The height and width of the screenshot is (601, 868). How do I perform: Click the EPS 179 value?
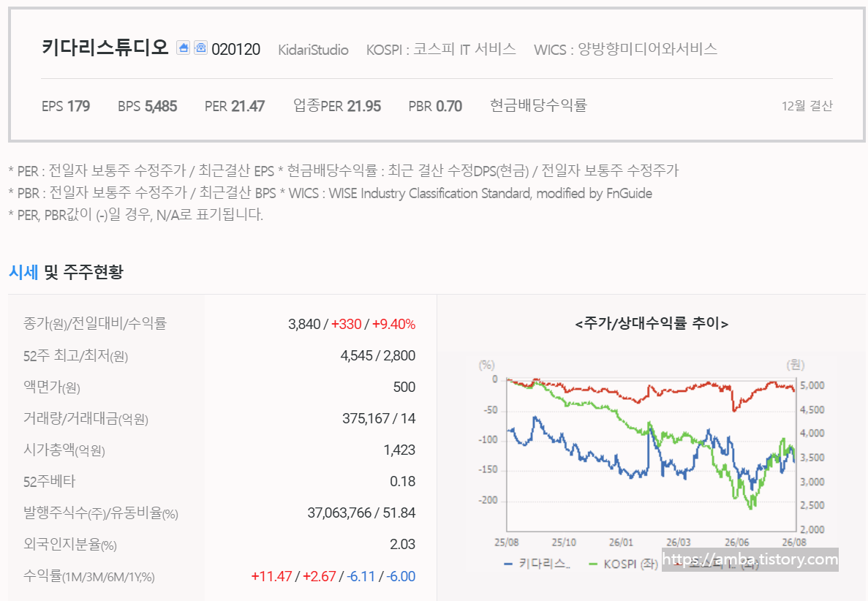[x=66, y=106]
